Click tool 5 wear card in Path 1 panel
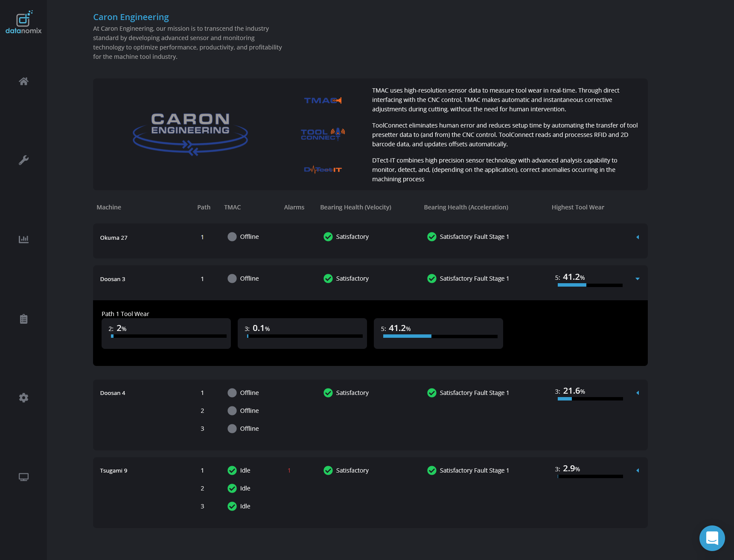The image size is (734, 560). 438,334
